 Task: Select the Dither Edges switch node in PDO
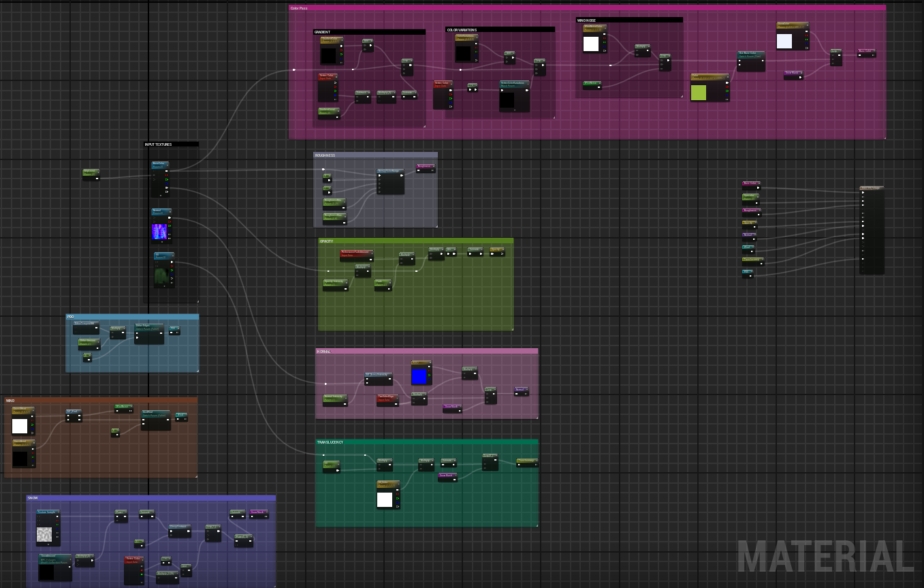pyautogui.click(x=149, y=333)
